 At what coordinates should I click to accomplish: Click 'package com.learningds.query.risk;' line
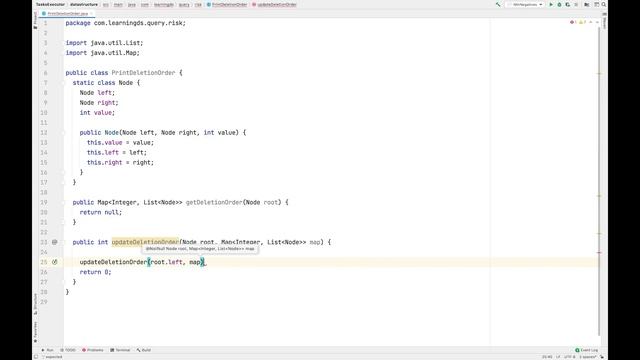(125, 23)
